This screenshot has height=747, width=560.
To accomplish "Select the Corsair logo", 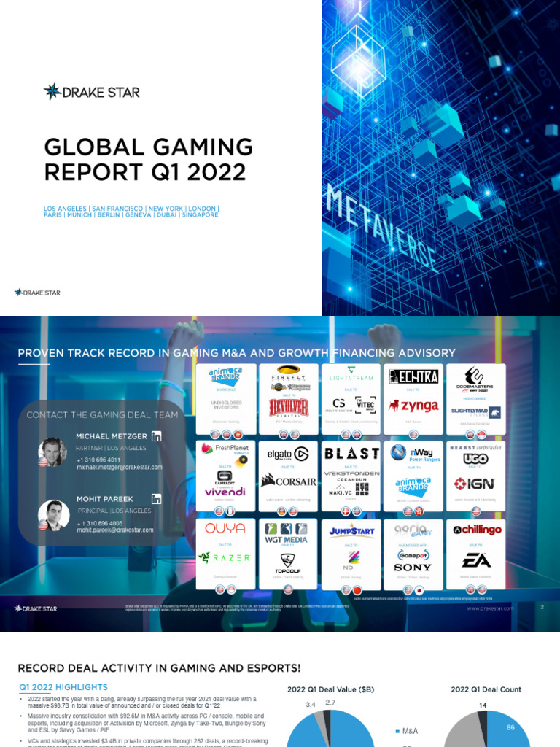I will point(289,480).
